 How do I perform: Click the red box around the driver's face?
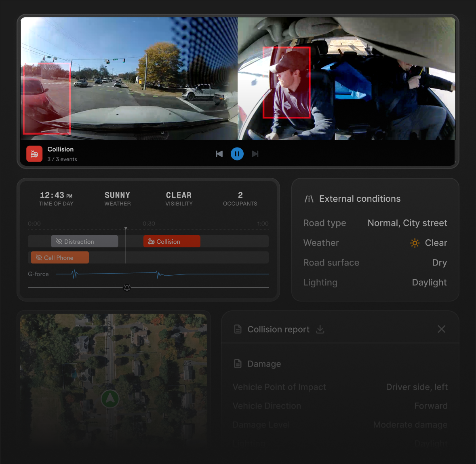(286, 82)
